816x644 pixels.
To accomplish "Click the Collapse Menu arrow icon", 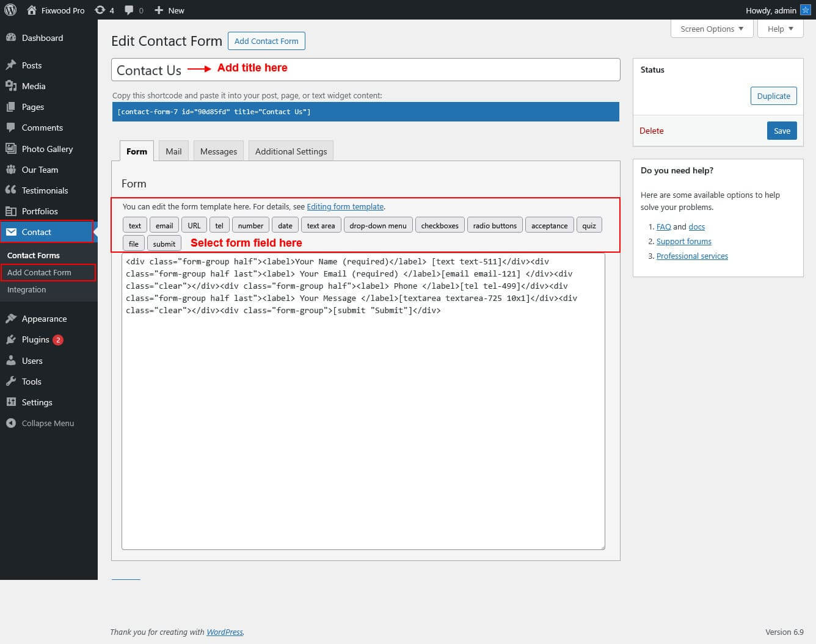I will point(11,423).
